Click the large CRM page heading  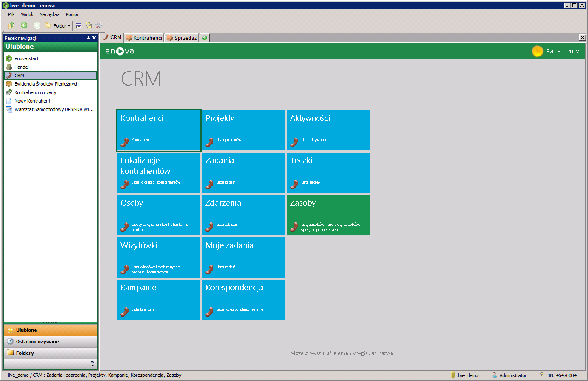tap(141, 79)
